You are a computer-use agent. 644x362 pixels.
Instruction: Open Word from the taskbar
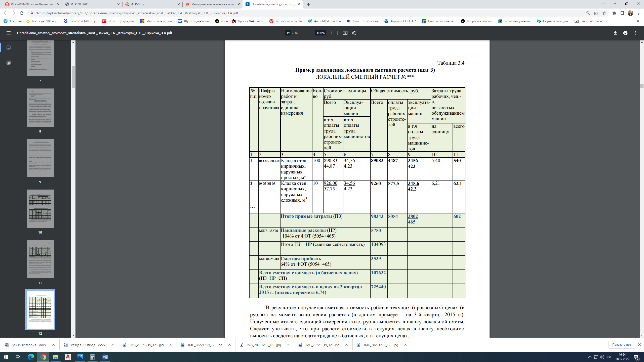coord(105,357)
